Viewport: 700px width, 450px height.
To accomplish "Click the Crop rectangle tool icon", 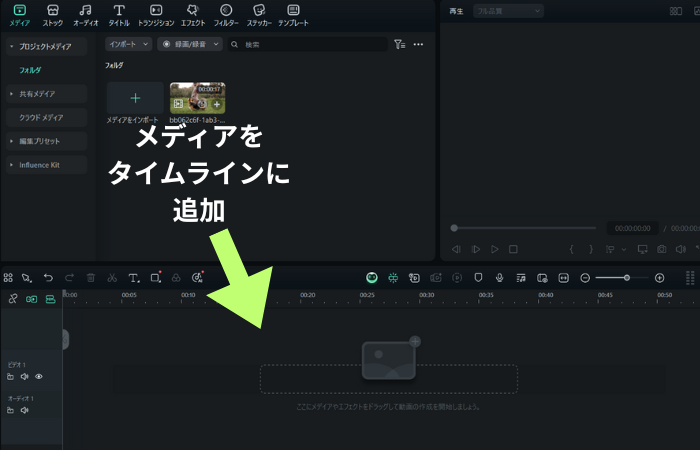I will [155, 277].
